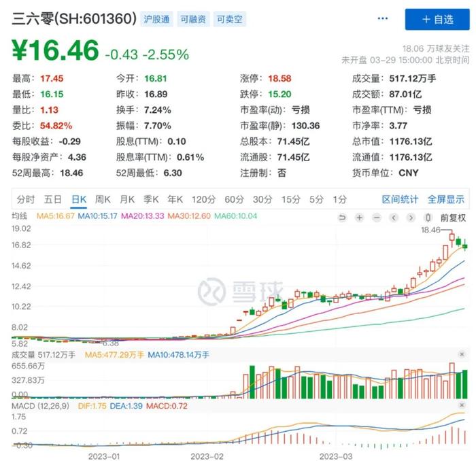Switch to the 1分 interval tab
The width and height of the screenshot is (476, 461).
[x=339, y=199]
